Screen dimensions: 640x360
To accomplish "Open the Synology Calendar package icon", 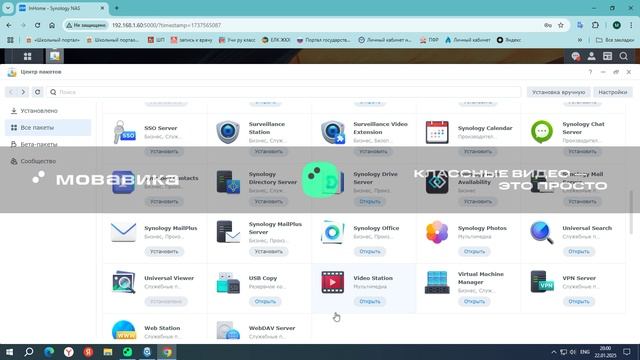I will [437, 132].
